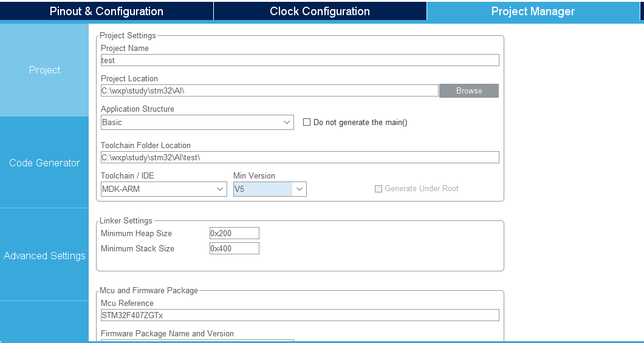Browse for project location
This screenshot has height=343, width=644.
(469, 90)
